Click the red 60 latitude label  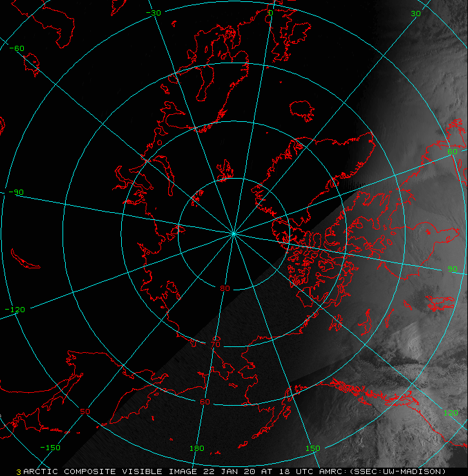(205, 402)
